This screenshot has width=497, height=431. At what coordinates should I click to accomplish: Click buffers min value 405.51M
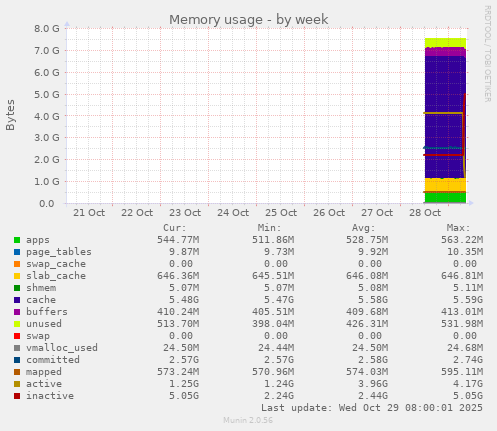coord(273,312)
